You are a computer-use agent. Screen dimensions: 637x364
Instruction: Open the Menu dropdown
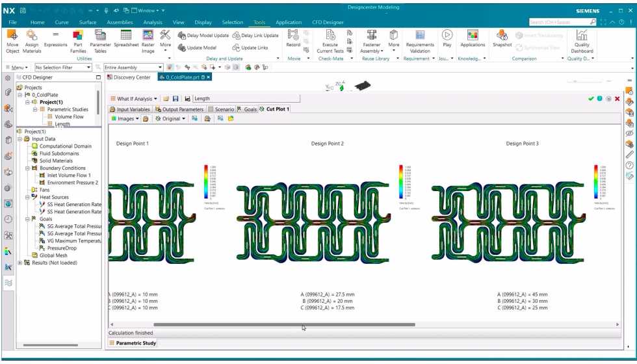[17, 68]
